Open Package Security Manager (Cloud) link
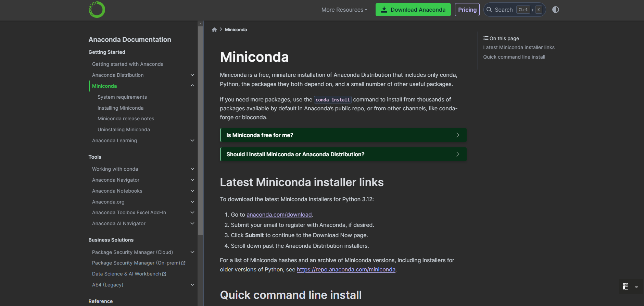 tap(132, 252)
